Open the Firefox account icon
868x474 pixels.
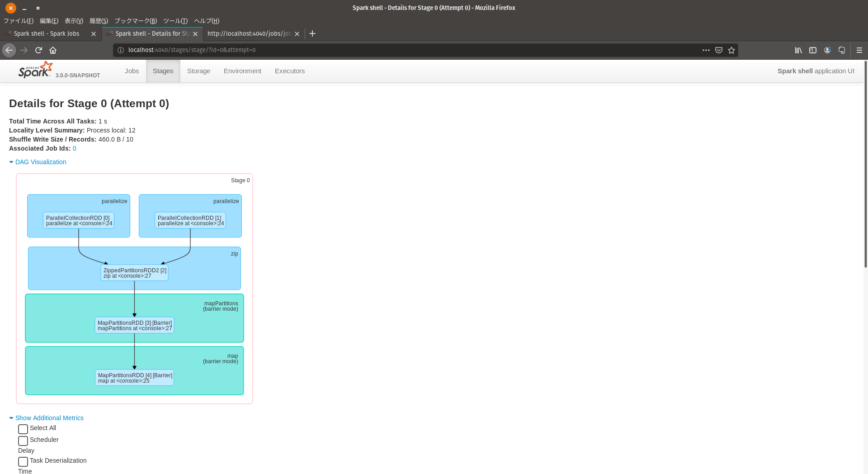(827, 50)
